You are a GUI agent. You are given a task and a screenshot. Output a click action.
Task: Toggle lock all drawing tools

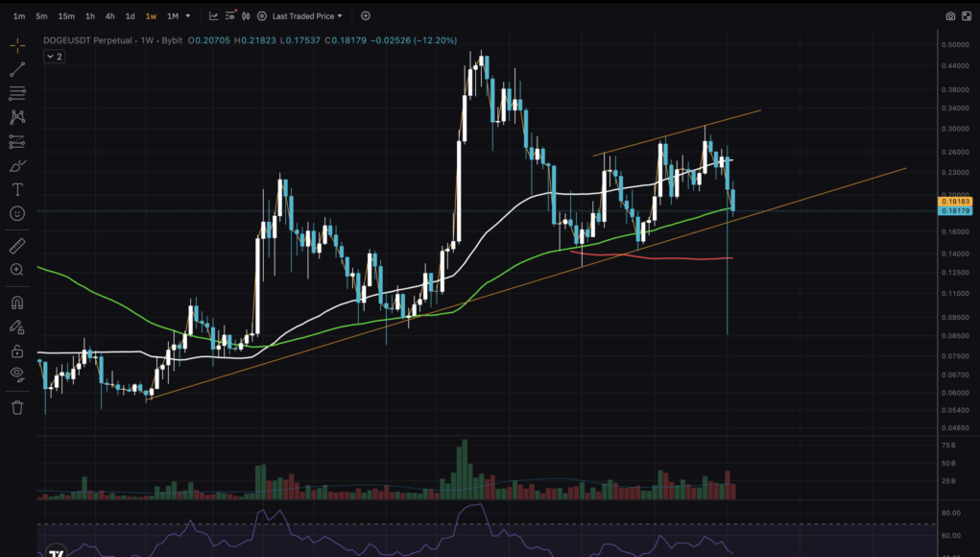(17, 351)
